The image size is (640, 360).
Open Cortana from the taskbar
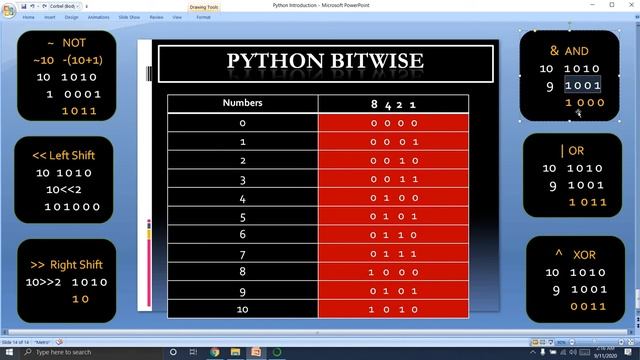[173, 352]
